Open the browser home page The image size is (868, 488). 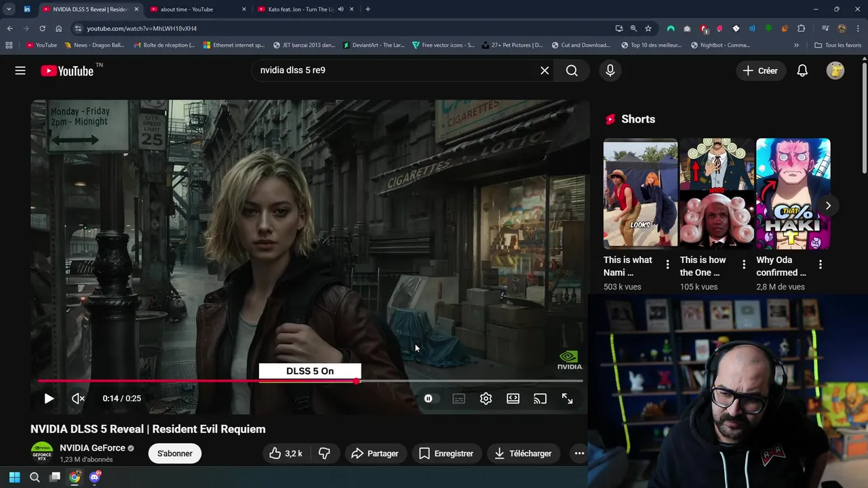[x=58, y=28]
